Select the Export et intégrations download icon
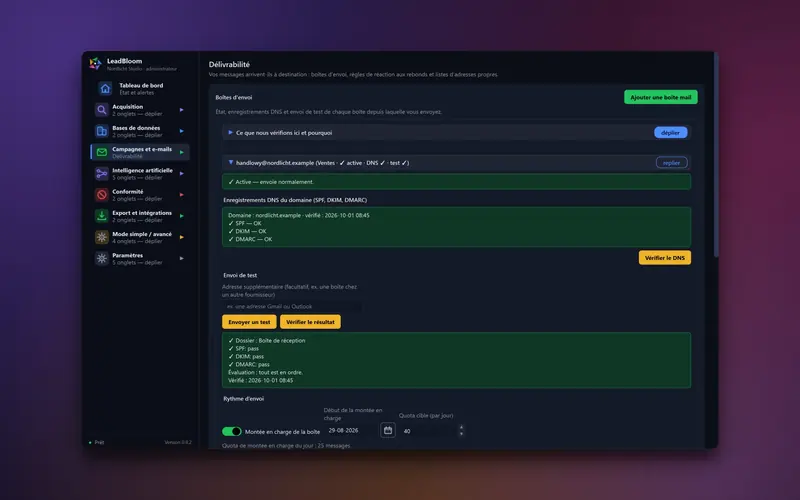The height and width of the screenshot is (500, 800). pos(102,216)
